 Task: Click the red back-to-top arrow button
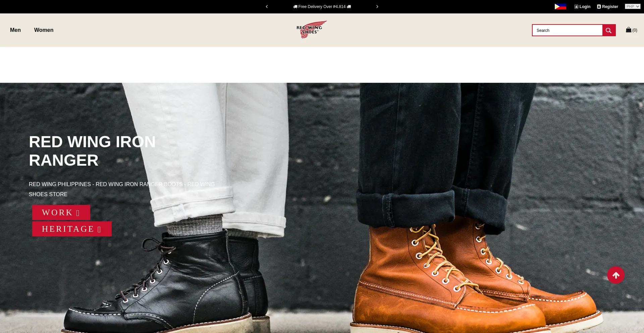(616, 275)
